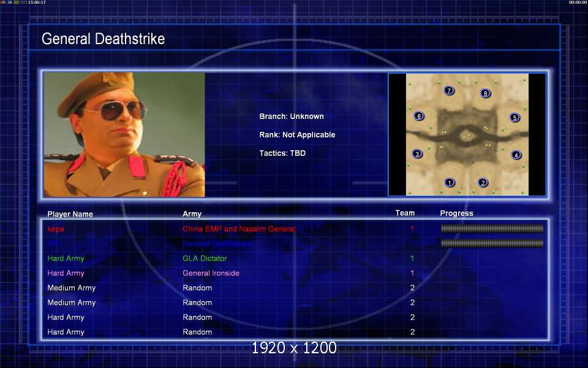Screen dimensions: 588x368
Task: Click team number in the kepa row
Action: (412, 229)
